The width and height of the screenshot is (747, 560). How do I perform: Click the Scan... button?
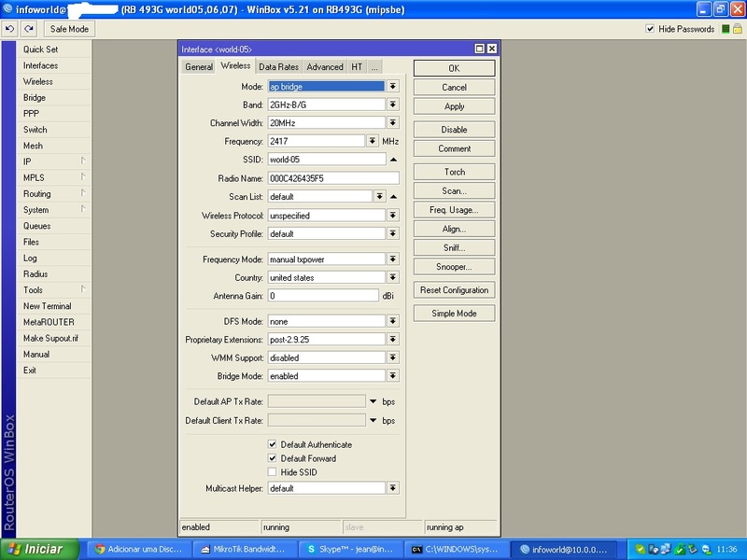pos(454,191)
